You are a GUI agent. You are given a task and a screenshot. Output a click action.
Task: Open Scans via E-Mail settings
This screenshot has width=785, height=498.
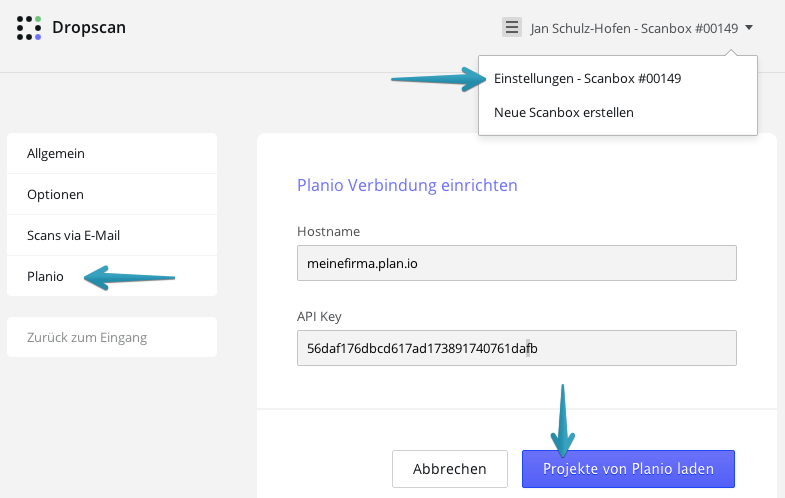112,235
